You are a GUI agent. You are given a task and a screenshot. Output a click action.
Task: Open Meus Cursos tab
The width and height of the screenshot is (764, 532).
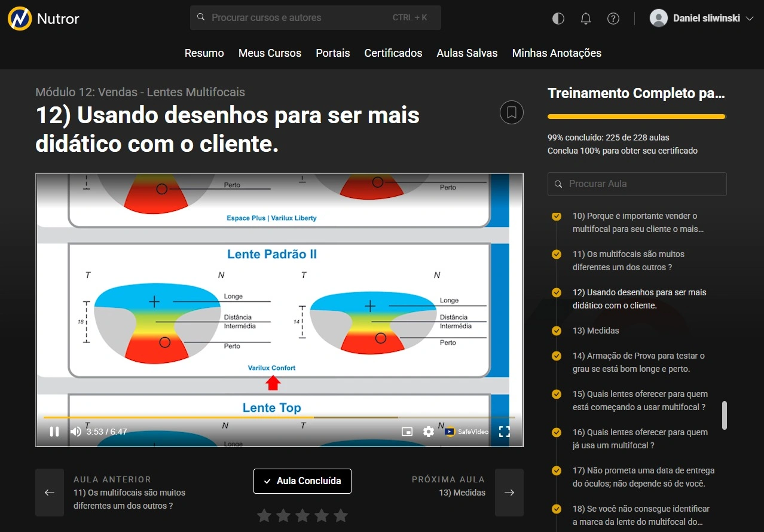[270, 53]
